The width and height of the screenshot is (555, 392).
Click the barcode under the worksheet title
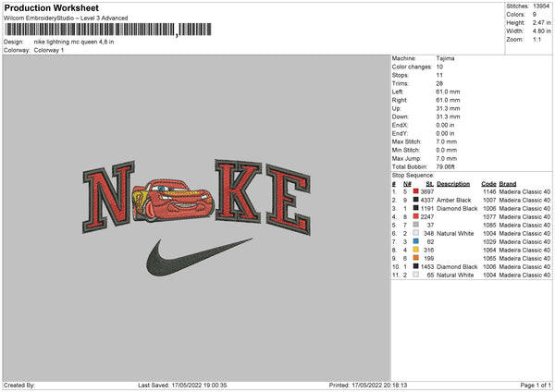click(108, 30)
